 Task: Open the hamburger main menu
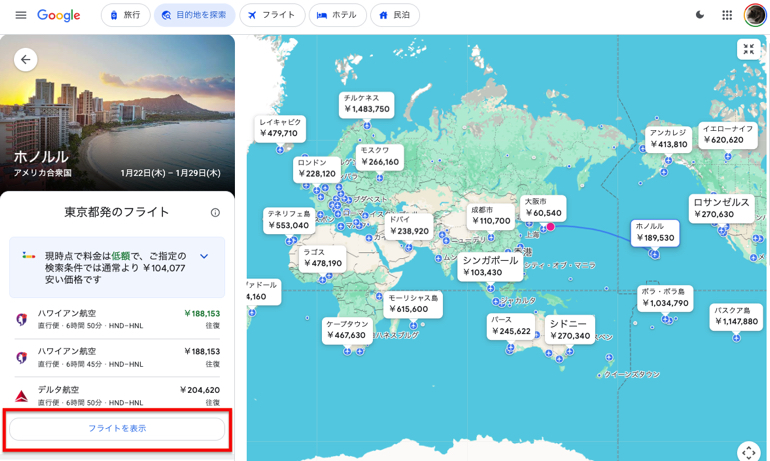click(21, 15)
